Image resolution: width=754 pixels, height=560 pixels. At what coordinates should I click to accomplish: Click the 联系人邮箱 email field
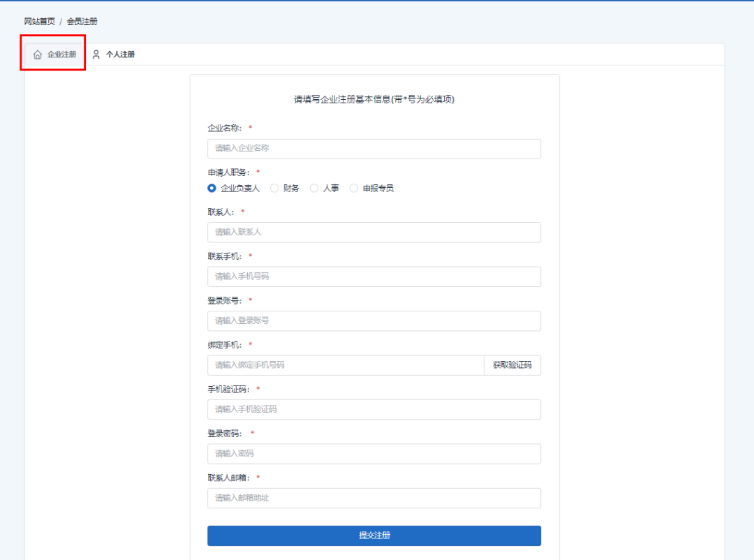click(x=374, y=498)
